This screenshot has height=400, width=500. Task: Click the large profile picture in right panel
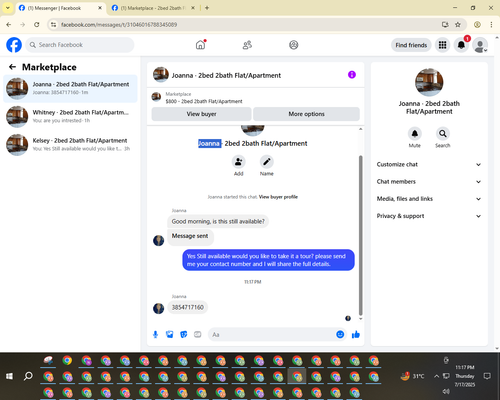coord(429,82)
